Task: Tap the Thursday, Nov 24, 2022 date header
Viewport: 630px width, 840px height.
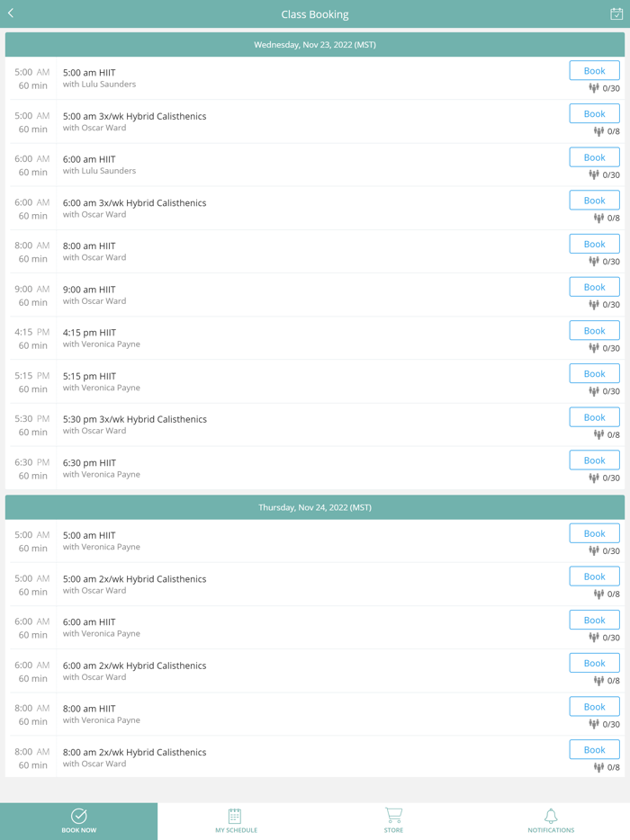Action: pos(315,507)
